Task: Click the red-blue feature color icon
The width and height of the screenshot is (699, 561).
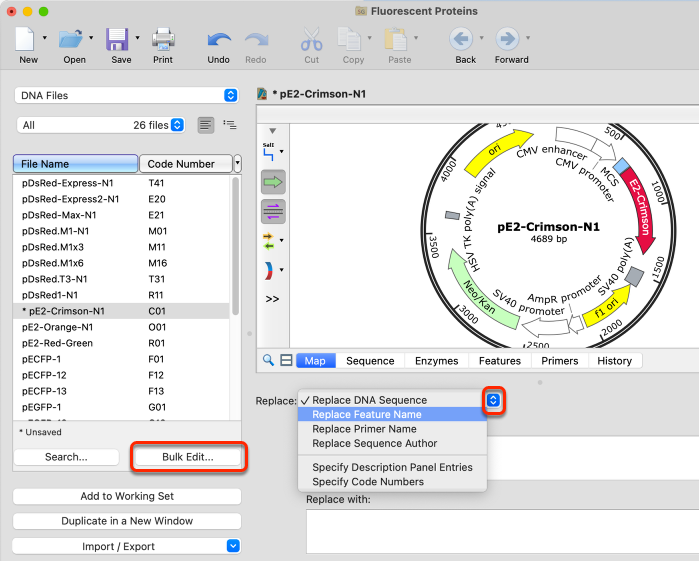Action: [x=268, y=270]
